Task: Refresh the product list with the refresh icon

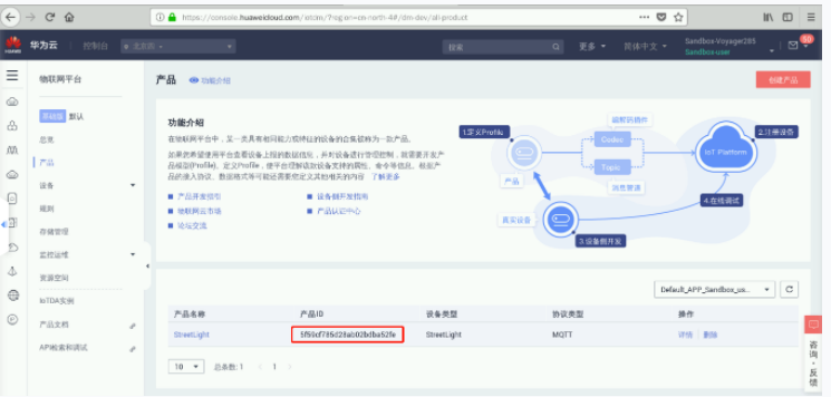Action: (x=789, y=289)
